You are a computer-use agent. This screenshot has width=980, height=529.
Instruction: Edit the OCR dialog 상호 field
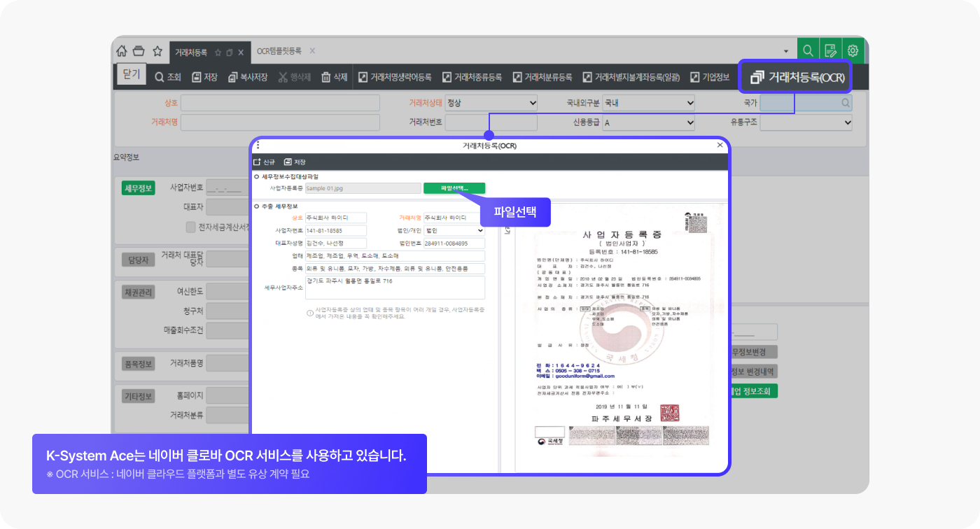point(336,218)
